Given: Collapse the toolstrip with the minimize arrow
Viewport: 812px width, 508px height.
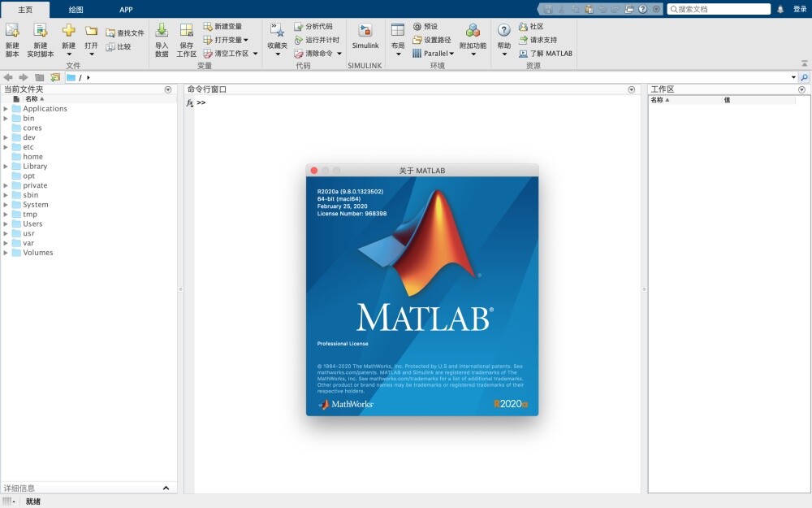Looking at the screenshot, I should 804,63.
